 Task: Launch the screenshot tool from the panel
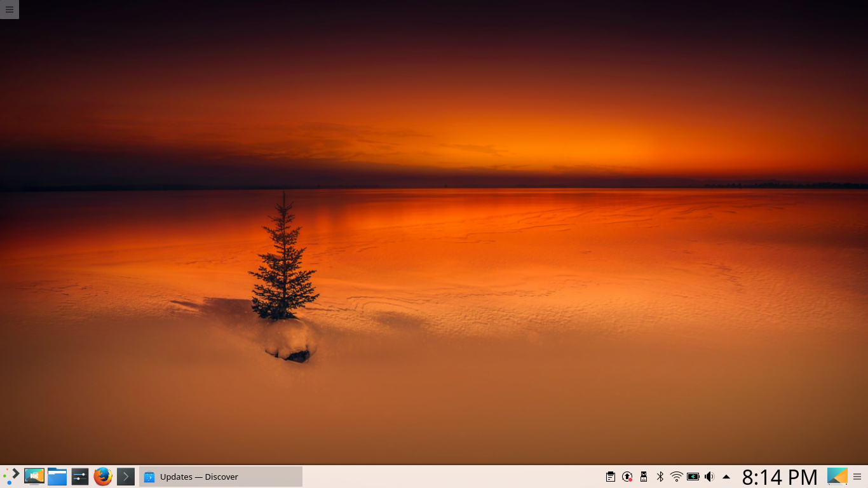coord(34,477)
